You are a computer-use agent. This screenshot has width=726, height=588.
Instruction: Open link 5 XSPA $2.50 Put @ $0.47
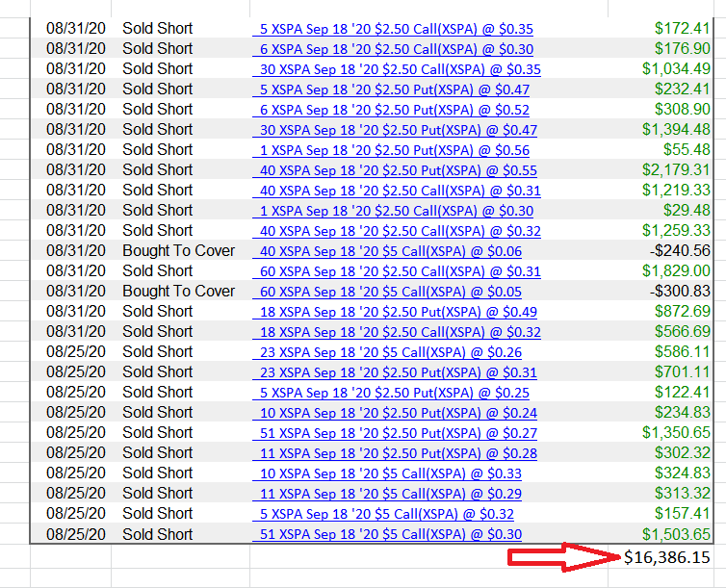[x=391, y=89]
